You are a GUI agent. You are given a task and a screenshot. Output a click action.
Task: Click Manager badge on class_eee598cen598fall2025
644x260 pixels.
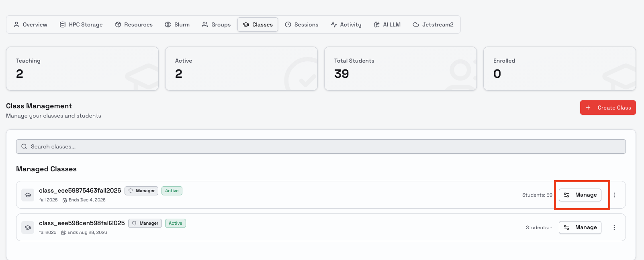(145, 223)
